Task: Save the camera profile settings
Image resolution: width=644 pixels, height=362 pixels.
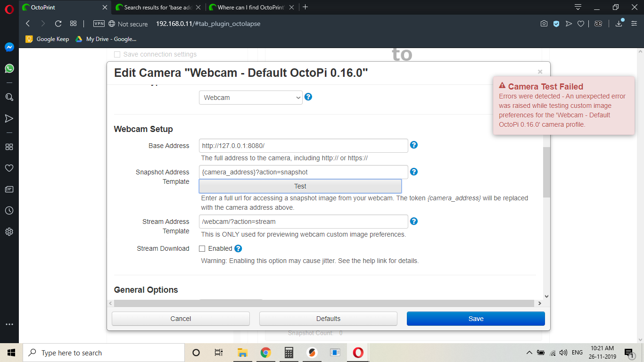Action: coord(476,319)
